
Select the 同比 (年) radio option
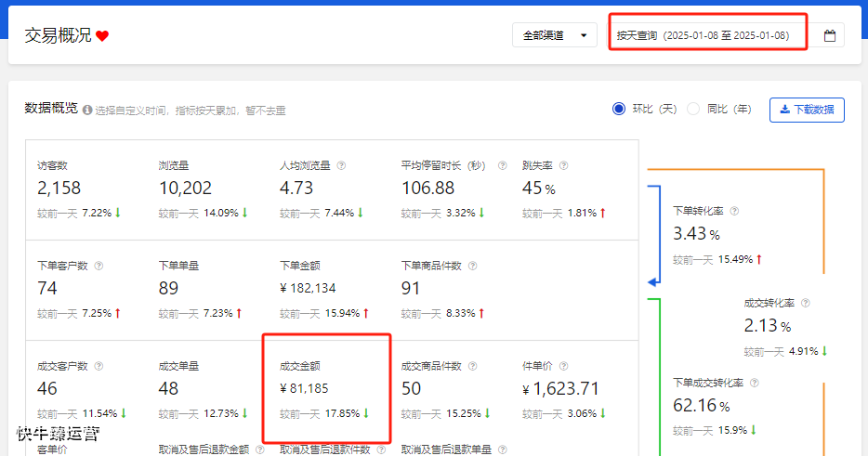click(693, 109)
